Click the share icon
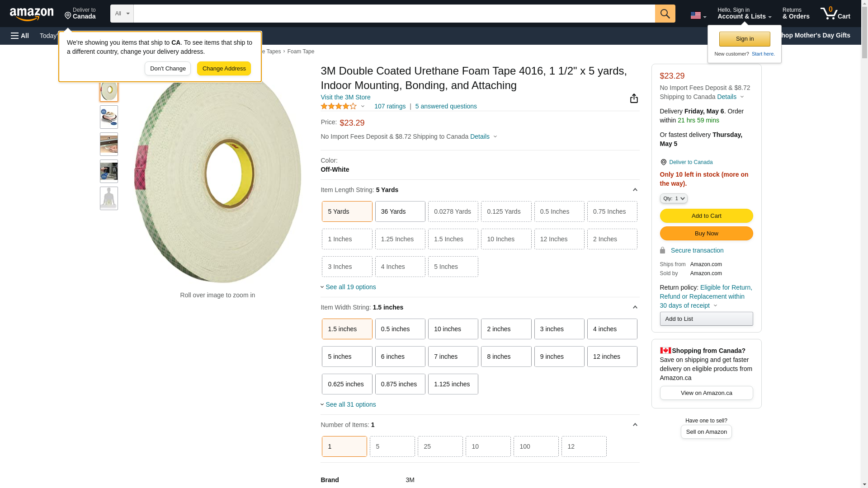 634,99
